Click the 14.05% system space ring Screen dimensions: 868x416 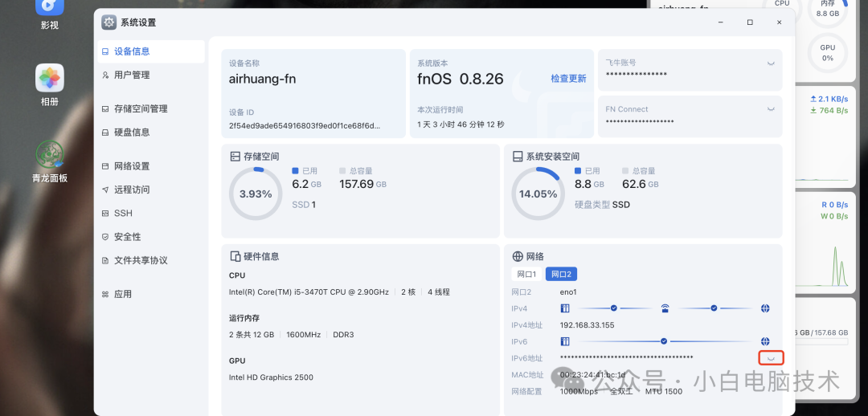tap(538, 194)
